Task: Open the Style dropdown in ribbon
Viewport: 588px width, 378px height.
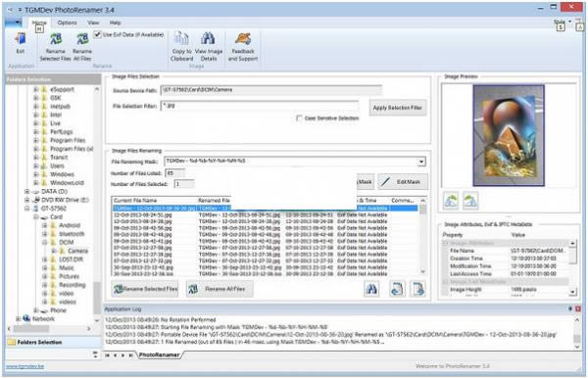Action: 563,22
